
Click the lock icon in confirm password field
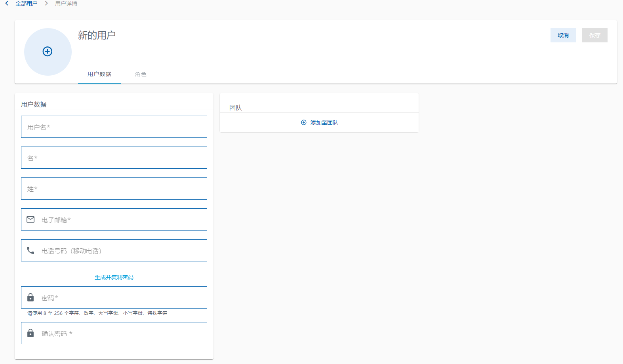(30, 333)
